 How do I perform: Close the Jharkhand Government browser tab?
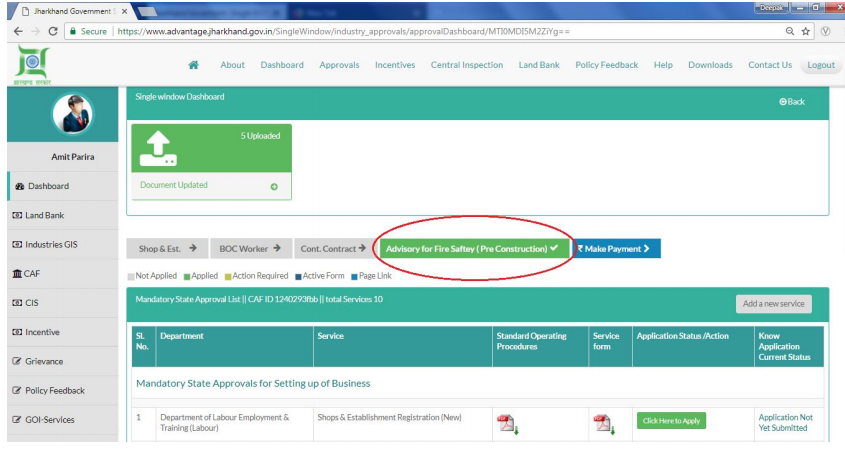(124, 11)
